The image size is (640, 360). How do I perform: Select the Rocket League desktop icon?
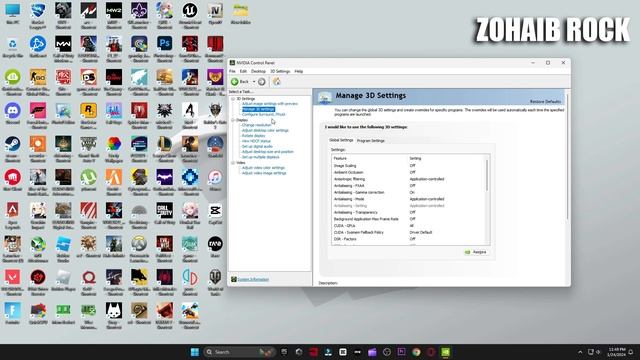[38, 16]
